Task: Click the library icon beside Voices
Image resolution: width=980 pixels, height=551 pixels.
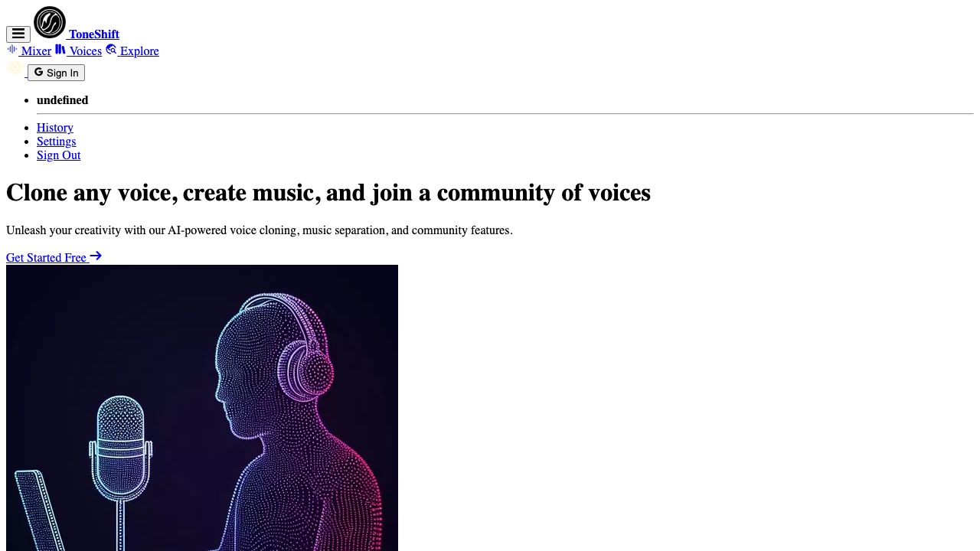Action: click(60, 50)
